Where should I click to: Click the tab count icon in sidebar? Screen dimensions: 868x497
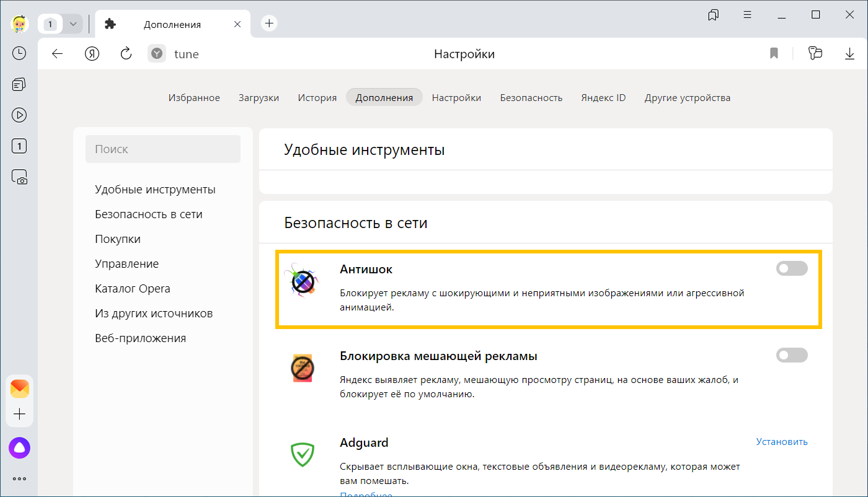click(x=19, y=146)
